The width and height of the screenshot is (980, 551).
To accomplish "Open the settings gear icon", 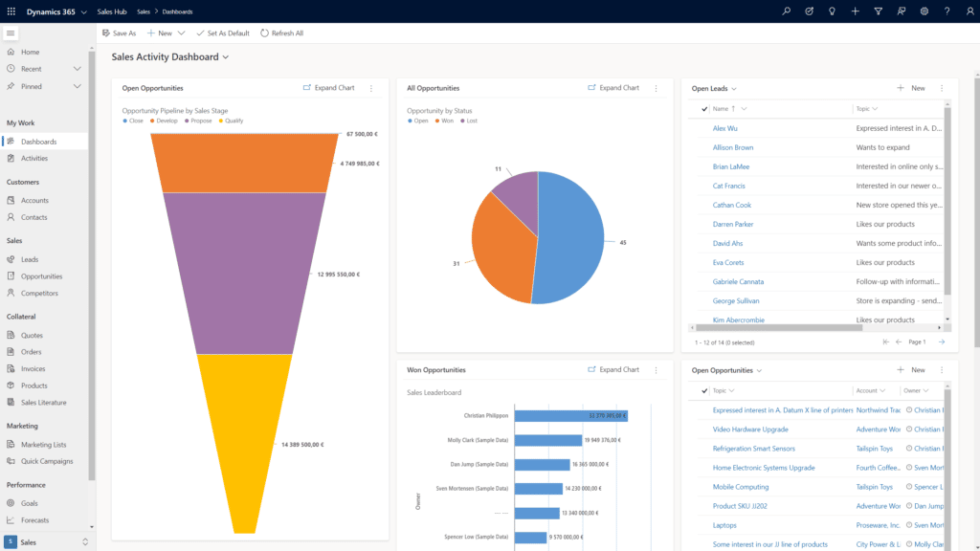I will tap(924, 11).
